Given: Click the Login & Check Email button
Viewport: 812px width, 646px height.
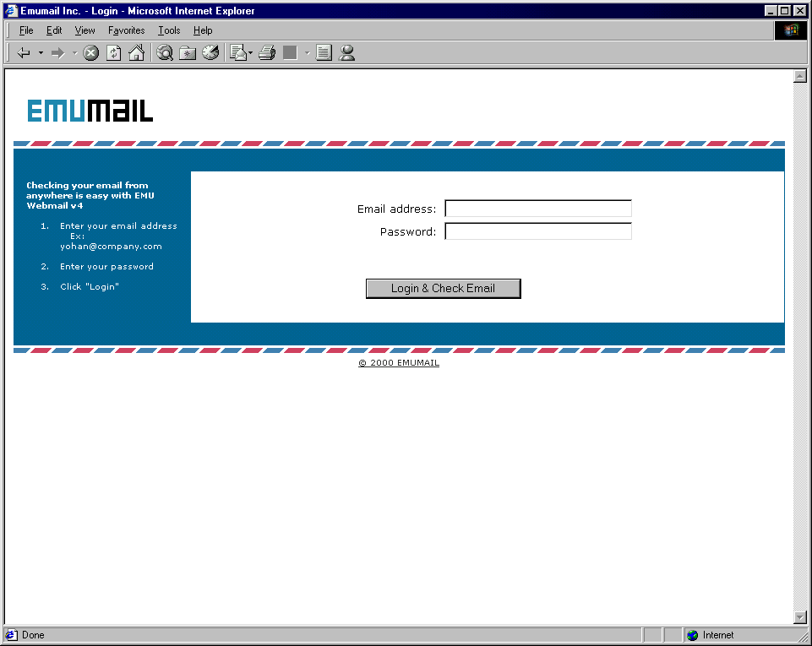Looking at the screenshot, I should click(443, 289).
